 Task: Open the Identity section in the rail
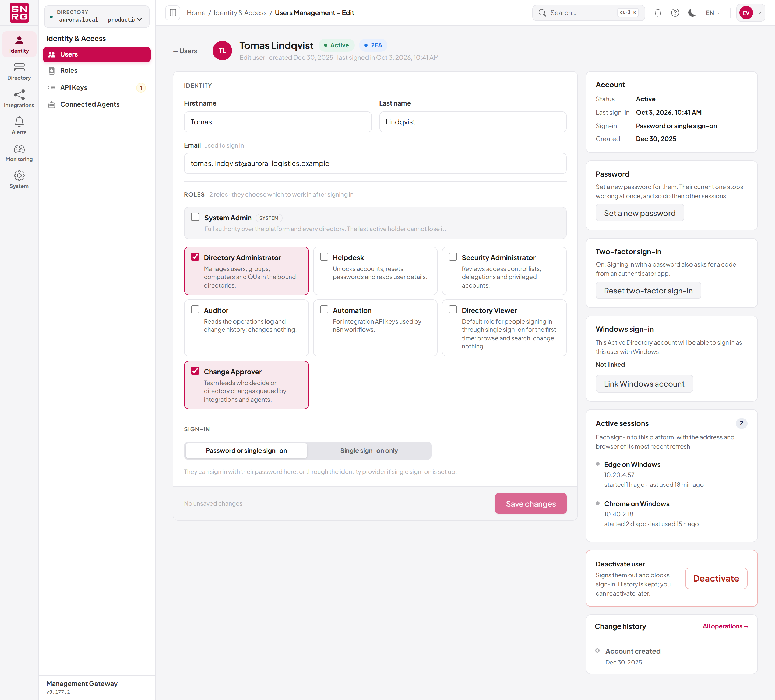click(19, 44)
